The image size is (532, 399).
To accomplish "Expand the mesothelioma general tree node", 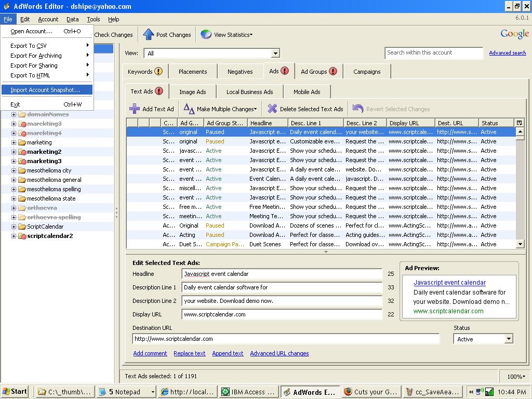I will point(14,180).
